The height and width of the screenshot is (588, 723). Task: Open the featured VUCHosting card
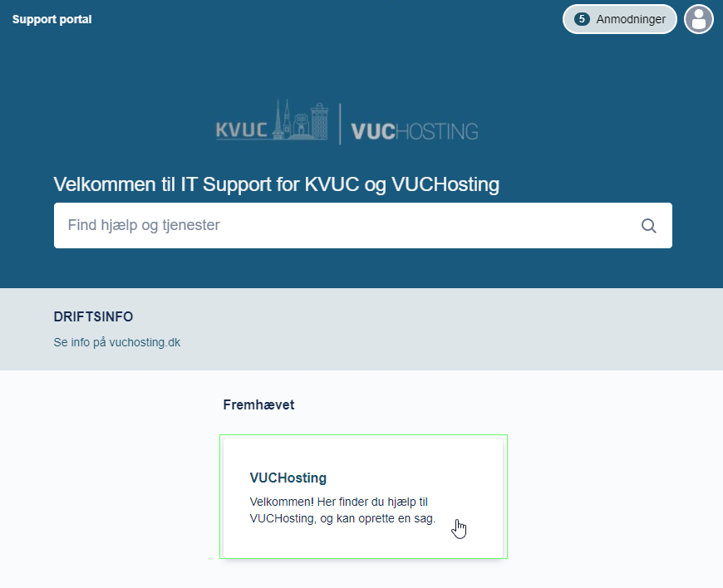pyautogui.click(x=363, y=497)
